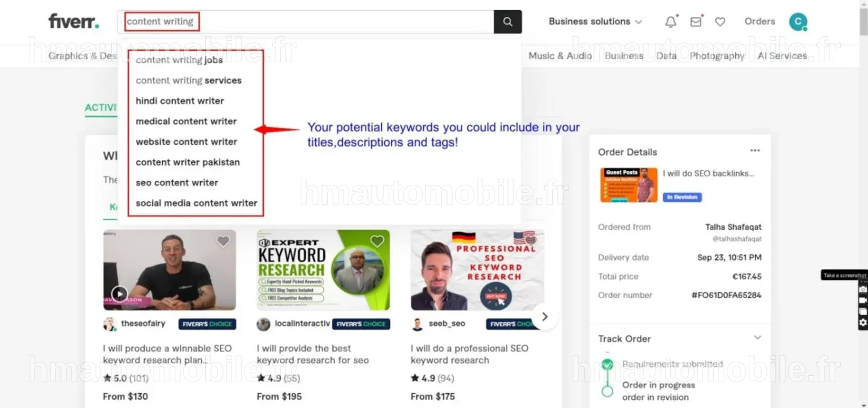
Task: Open the favorites heart in header
Action: [x=720, y=21]
